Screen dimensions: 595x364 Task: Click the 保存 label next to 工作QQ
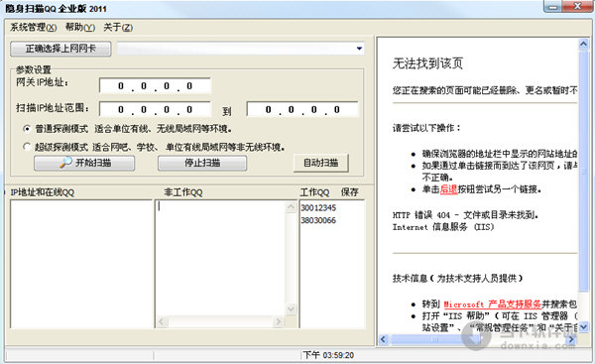click(x=349, y=192)
